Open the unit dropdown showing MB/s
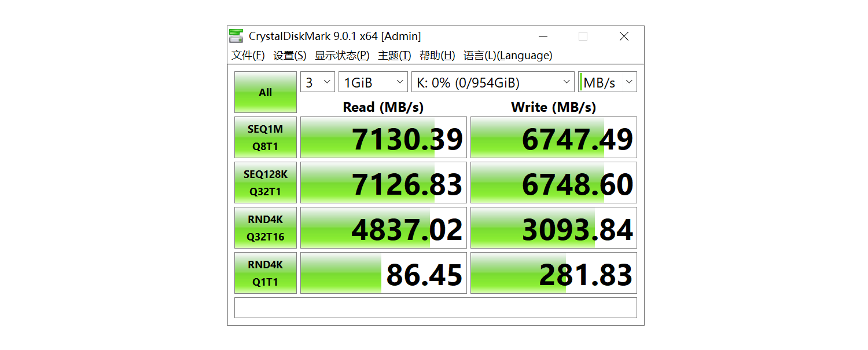Screen dimensions: 868x350 608,82
